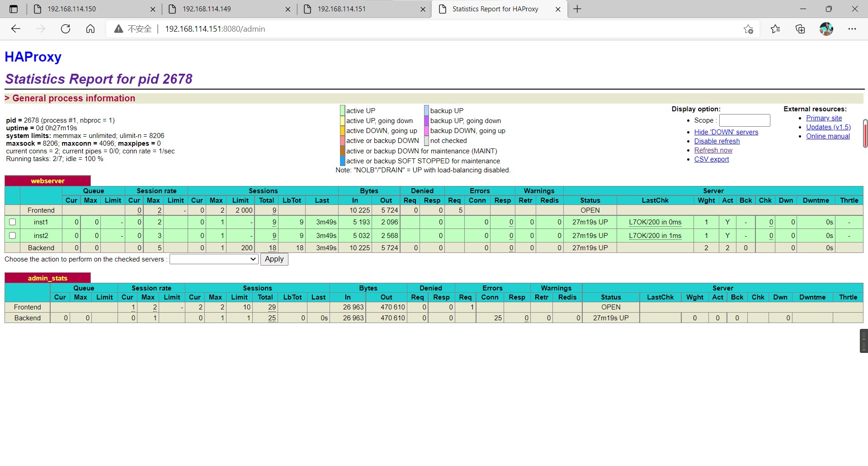Open the browser home page
This screenshot has width=868, height=466.
pos(90,29)
